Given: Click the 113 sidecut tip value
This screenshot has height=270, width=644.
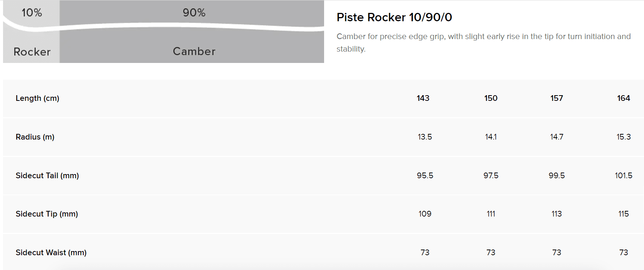Looking at the screenshot, I should point(557,214).
